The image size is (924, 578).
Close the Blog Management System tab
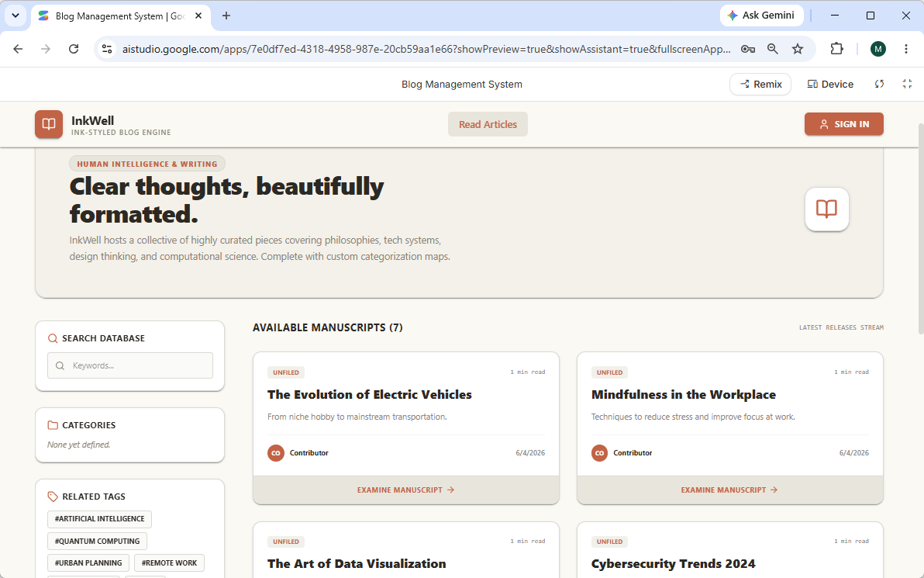point(198,16)
